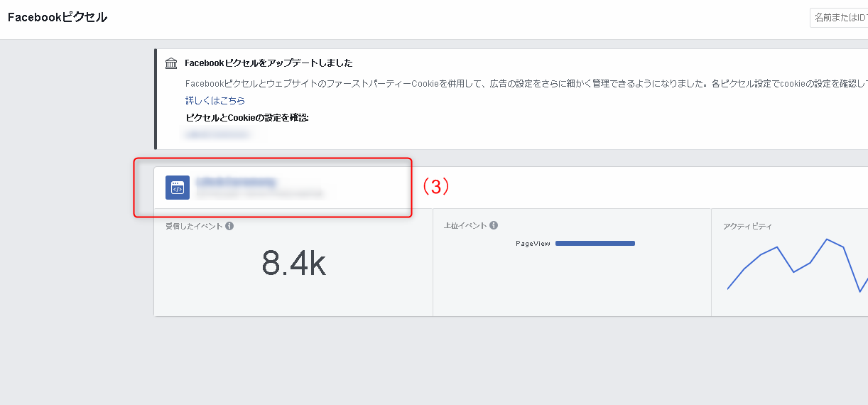Click the PageView blue bar
This screenshot has height=405, width=868.
click(595, 243)
